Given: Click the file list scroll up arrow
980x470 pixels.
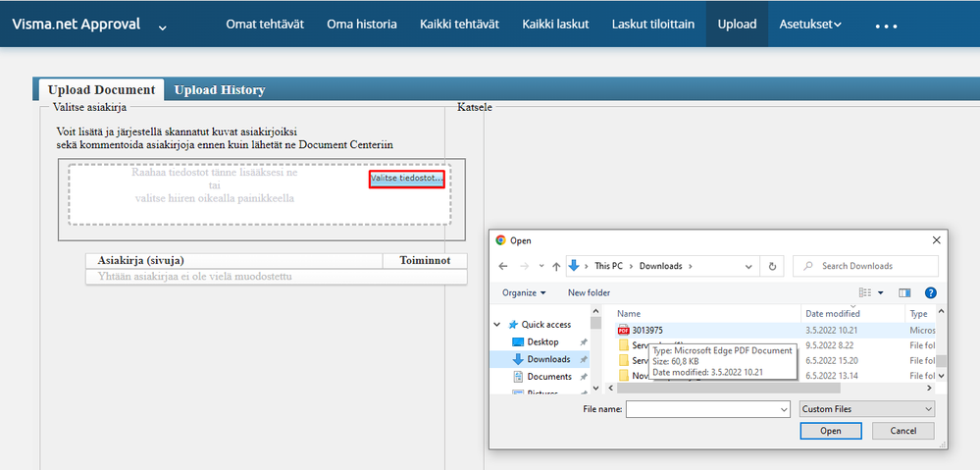Looking at the screenshot, I should point(941,311).
